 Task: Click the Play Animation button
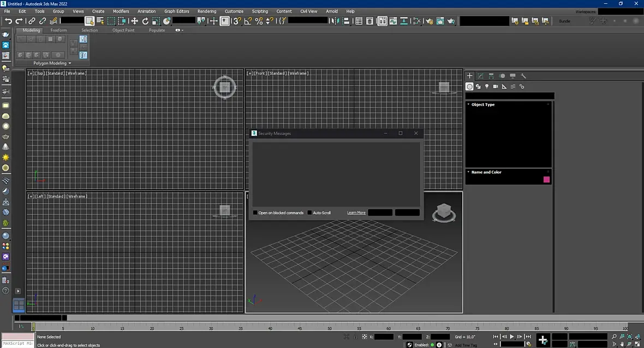click(x=512, y=337)
